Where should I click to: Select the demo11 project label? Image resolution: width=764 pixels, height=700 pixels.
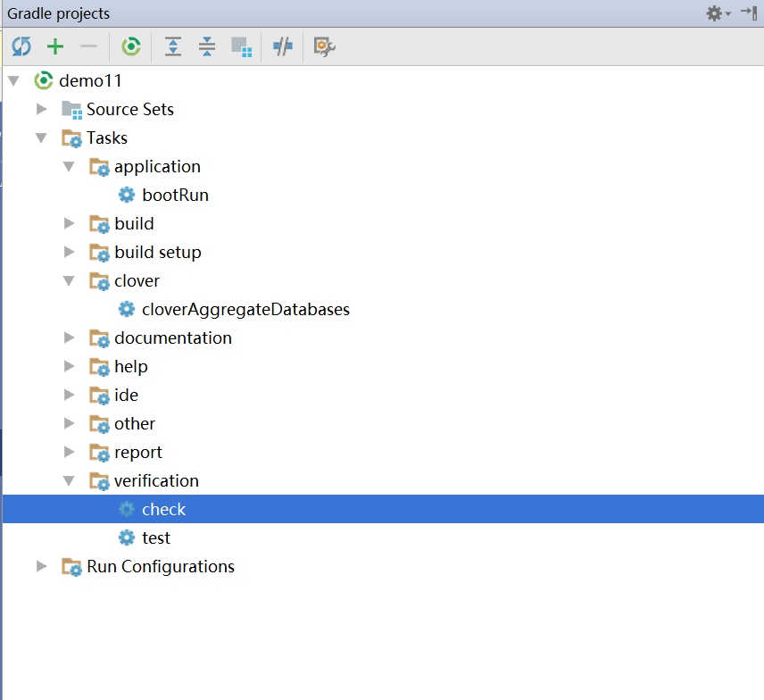pos(90,81)
